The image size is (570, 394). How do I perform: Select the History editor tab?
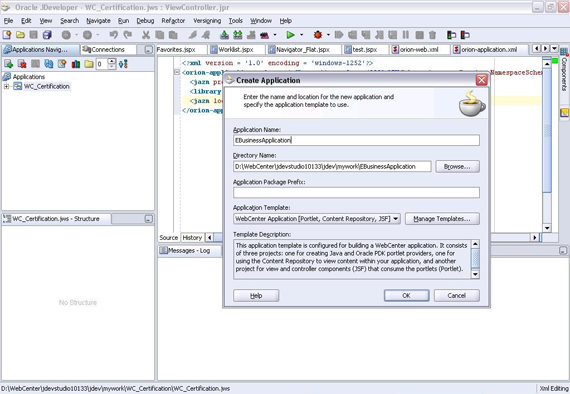[x=192, y=238]
